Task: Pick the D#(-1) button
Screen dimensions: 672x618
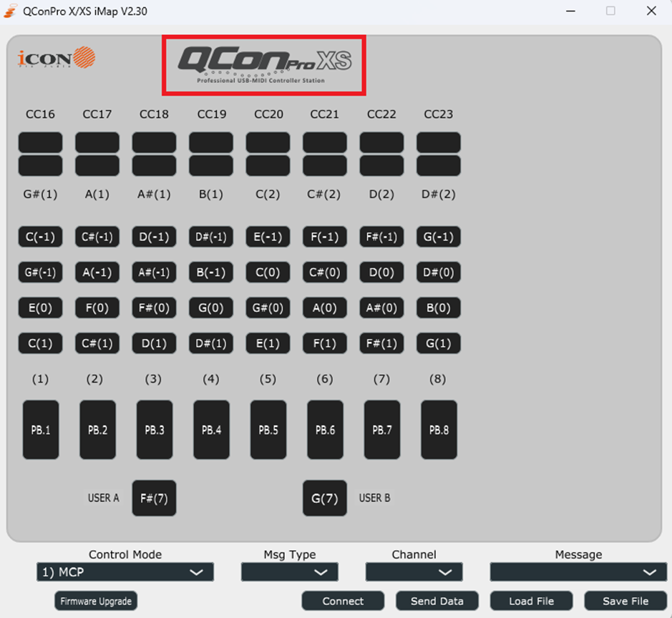Action: point(211,237)
